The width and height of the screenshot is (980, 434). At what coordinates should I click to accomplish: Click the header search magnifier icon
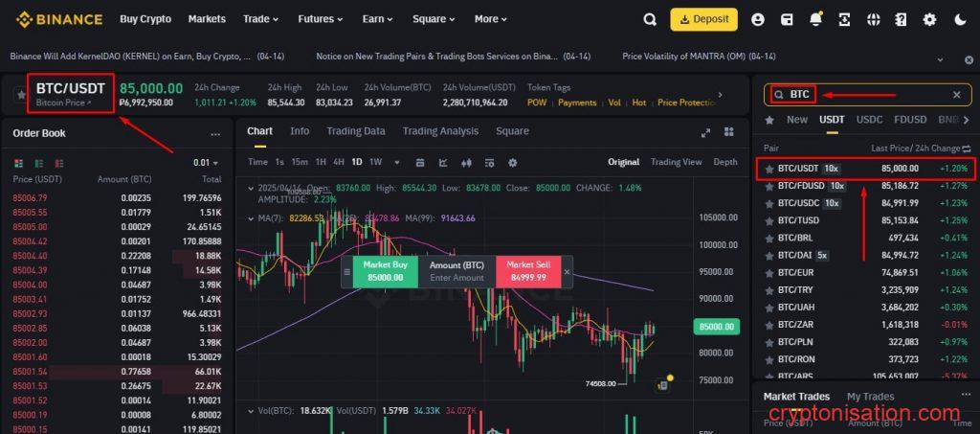click(x=650, y=19)
